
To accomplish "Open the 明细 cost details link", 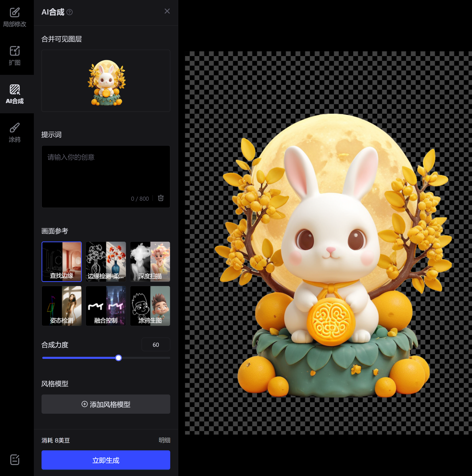I will [164, 440].
